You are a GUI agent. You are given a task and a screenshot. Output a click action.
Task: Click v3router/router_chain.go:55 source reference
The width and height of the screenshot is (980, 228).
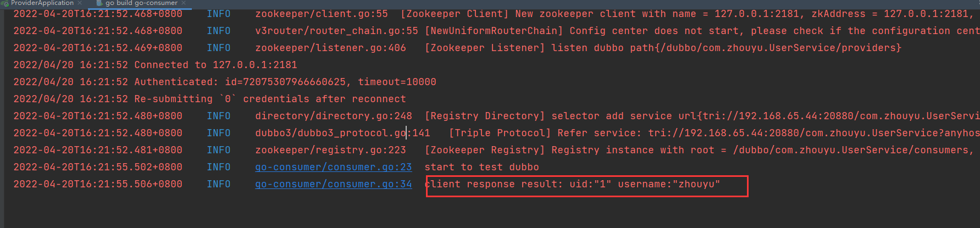[336, 31]
